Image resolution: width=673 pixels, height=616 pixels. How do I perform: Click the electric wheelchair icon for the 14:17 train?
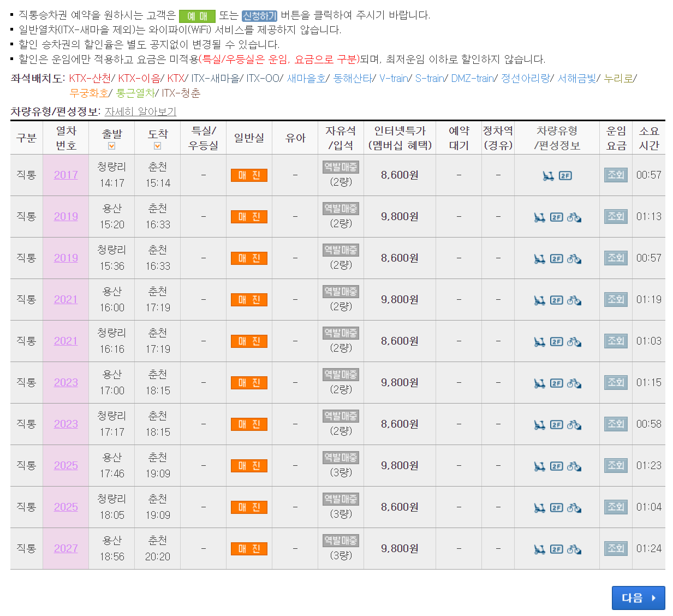click(548, 176)
